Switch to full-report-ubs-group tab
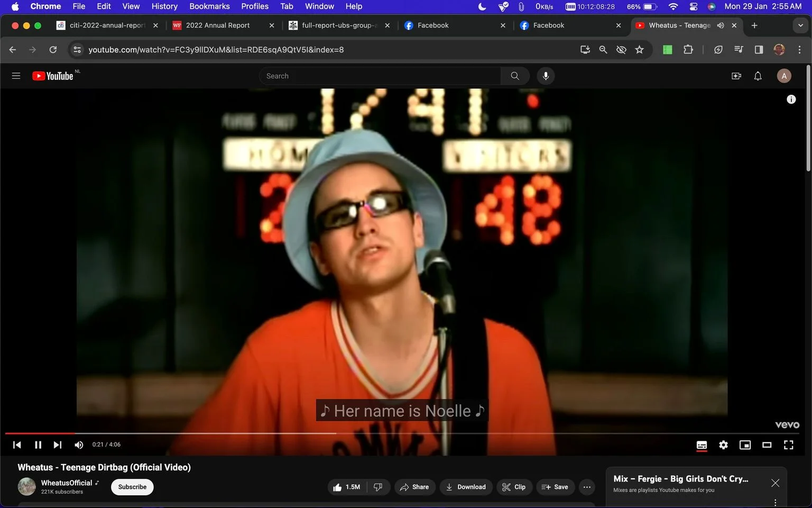812x508 pixels. [x=338, y=25]
